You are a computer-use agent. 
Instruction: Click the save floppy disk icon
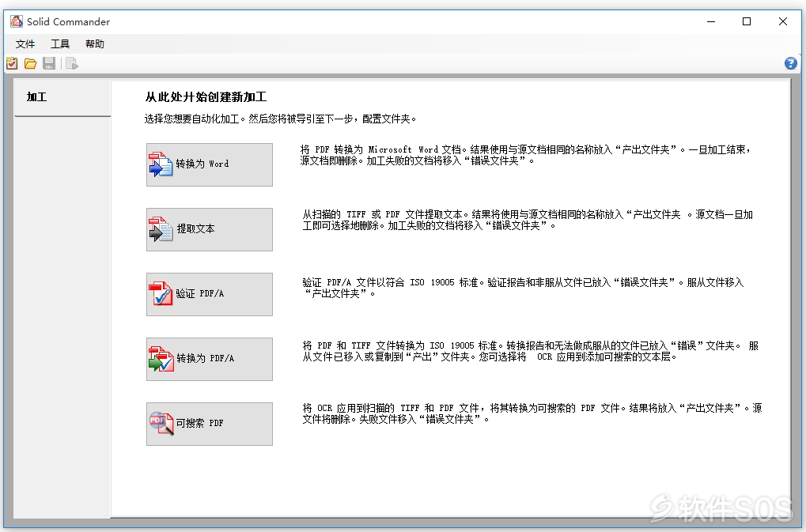[x=49, y=64]
